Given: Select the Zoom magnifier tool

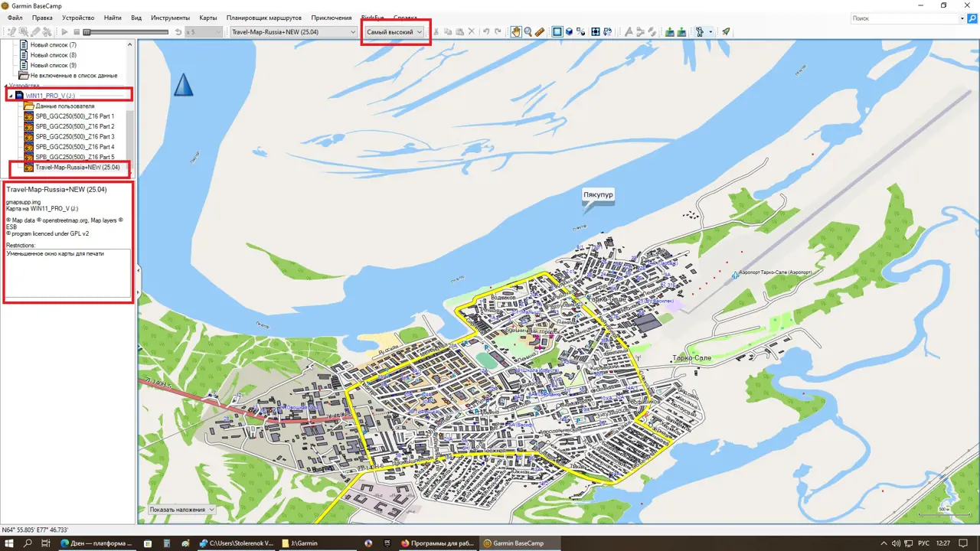Looking at the screenshot, I should coord(528,32).
